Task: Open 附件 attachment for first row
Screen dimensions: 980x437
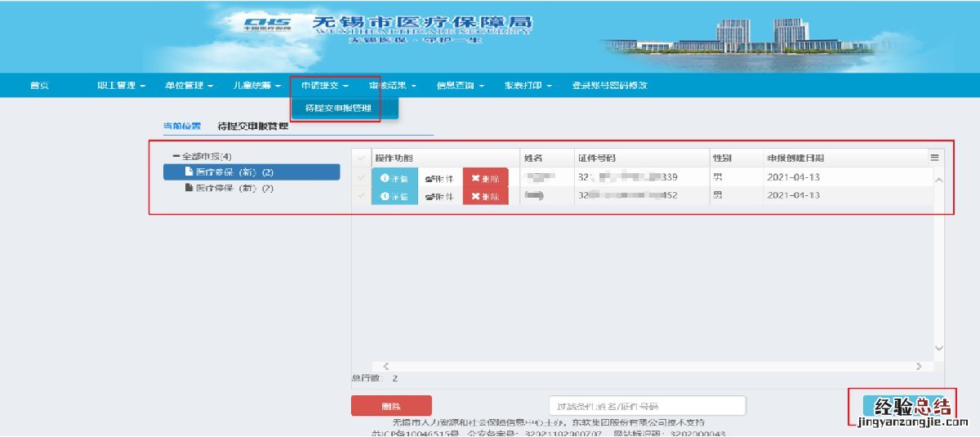Action: pos(439,178)
